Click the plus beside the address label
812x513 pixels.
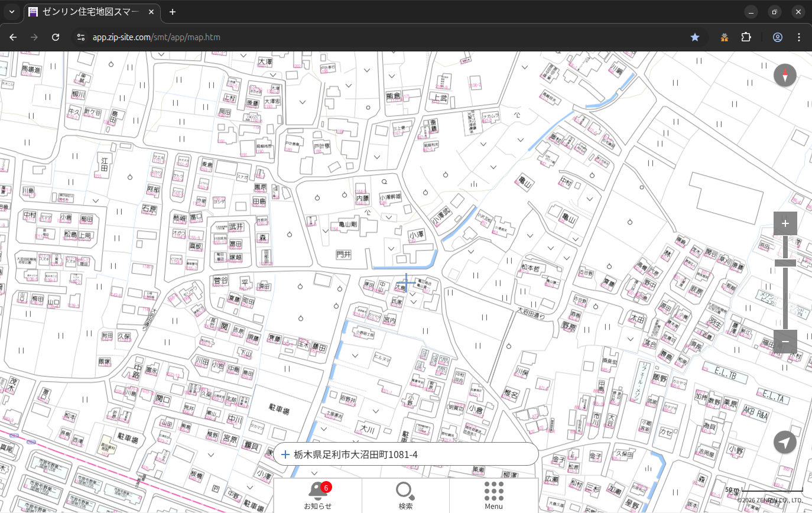tap(285, 454)
